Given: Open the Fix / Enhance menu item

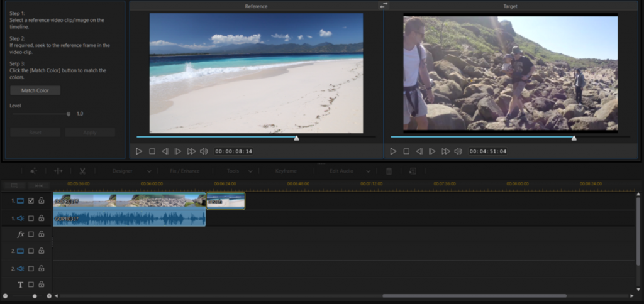Looking at the screenshot, I should (184, 171).
